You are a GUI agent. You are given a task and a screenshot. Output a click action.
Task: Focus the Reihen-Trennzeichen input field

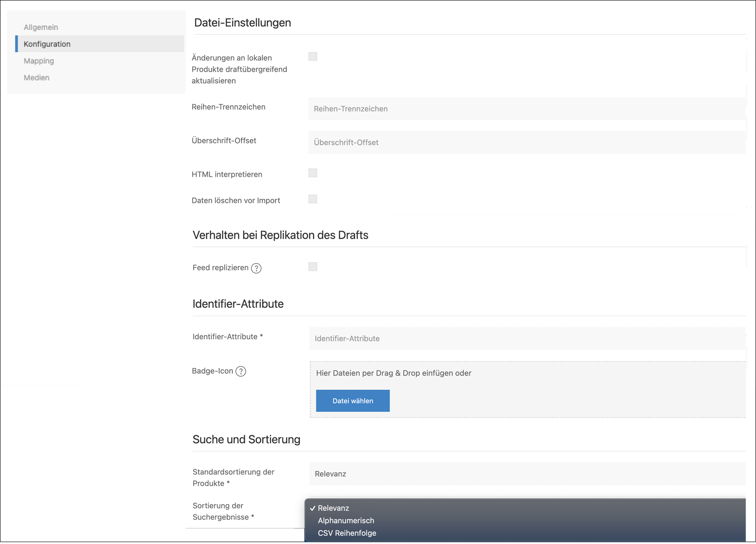point(527,109)
